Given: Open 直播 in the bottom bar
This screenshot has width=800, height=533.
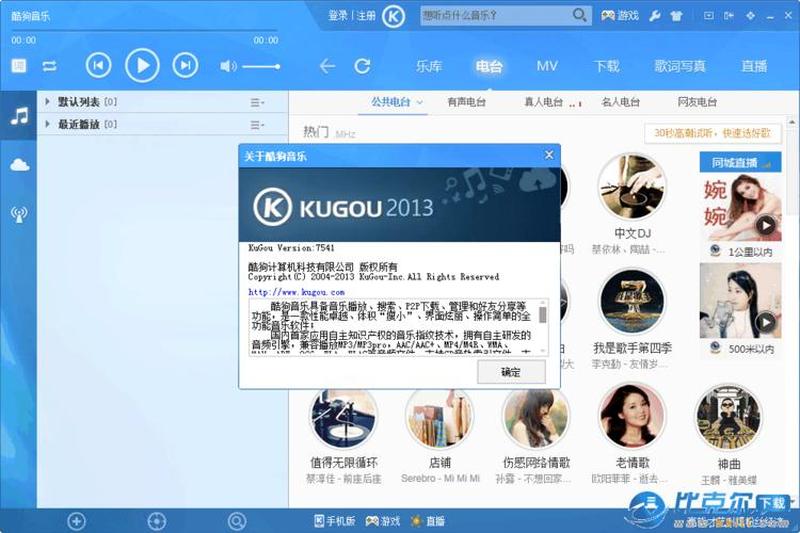Looking at the screenshot, I should (428, 521).
